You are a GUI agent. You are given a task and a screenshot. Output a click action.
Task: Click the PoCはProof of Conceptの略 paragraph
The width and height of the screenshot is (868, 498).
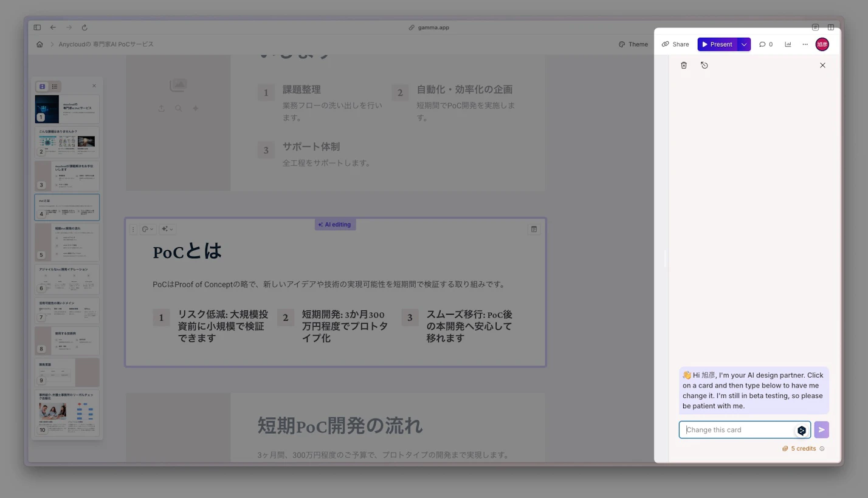click(x=329, y=284)
